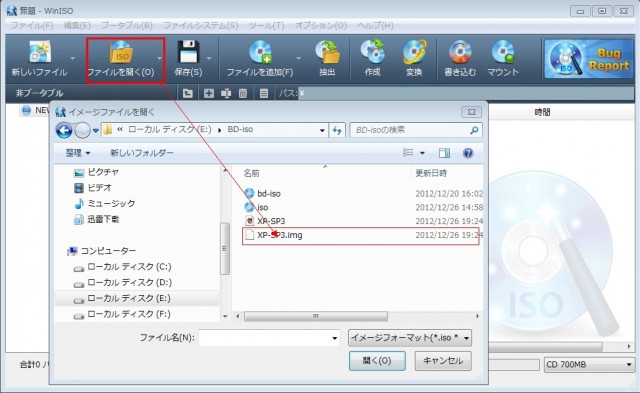Click the 作成 create icon
The image size is (640, 393).
[372, 52]
